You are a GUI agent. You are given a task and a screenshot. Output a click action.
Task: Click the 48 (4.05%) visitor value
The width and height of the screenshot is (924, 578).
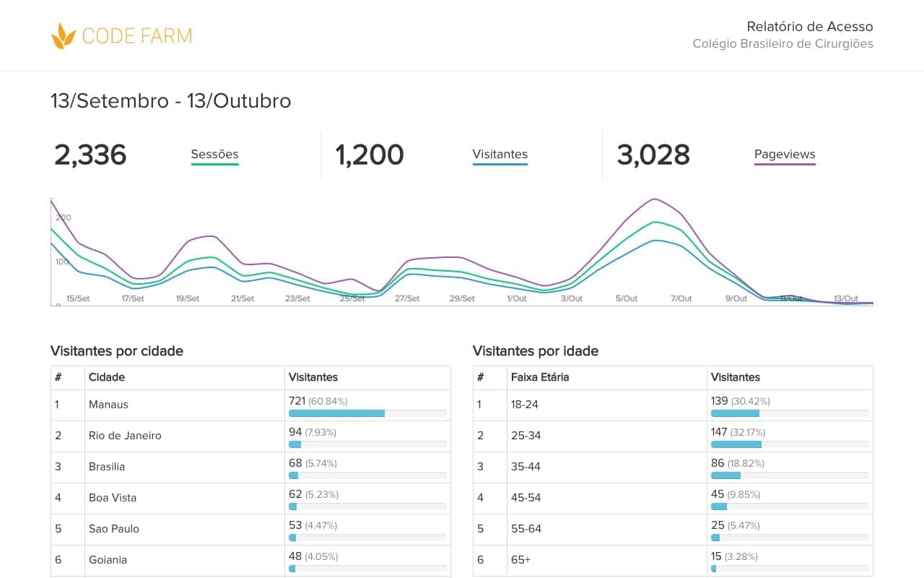tap(313, 556)
